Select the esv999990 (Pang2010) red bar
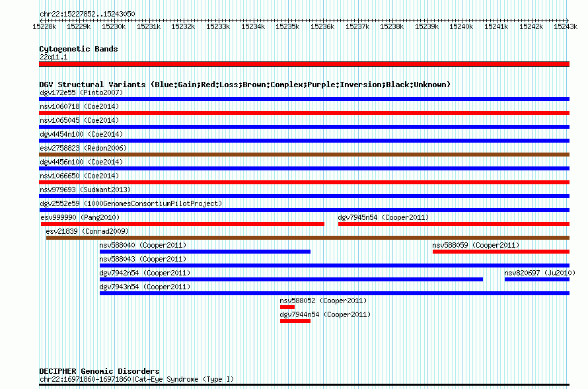588x389 pixels. (182, 224)
